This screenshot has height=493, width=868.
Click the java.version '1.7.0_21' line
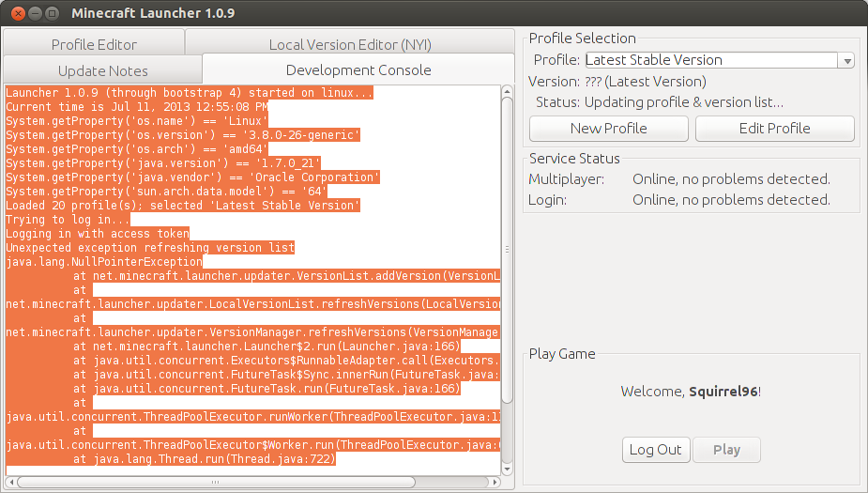pos(163,162)
